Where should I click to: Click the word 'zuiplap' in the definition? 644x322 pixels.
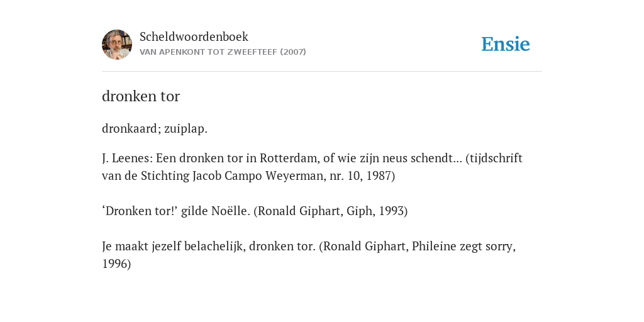tap(184, 128)
